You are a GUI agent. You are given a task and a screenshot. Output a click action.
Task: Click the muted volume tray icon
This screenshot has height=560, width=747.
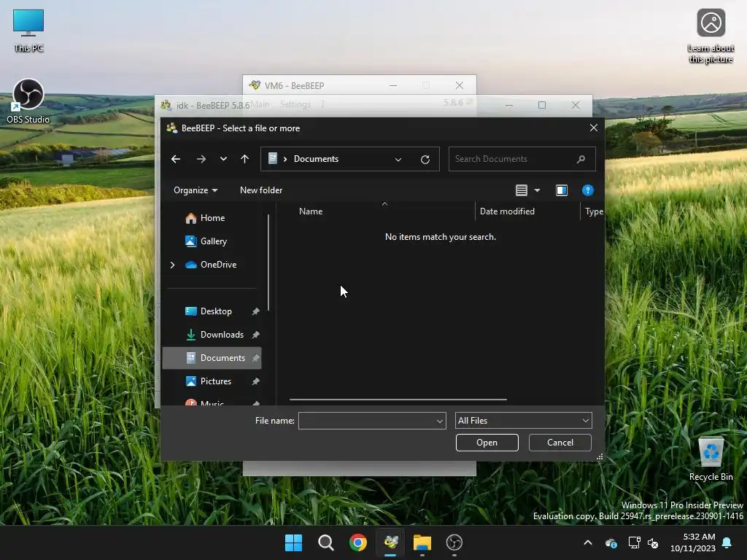click(x=653, y=542)
